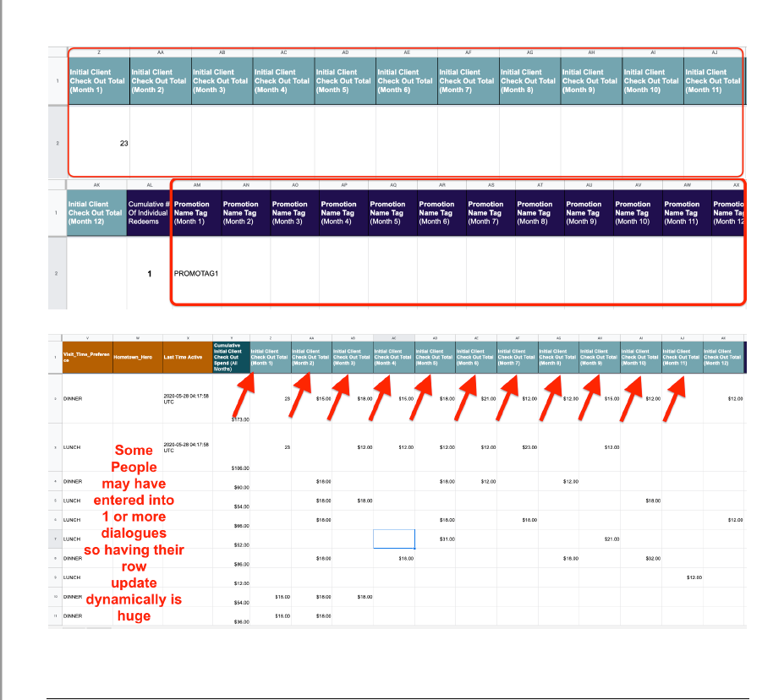Click Month 11 check out header in large-header top sheet
The width and height of the screenshot is (784, 700).
coord(714,80)
